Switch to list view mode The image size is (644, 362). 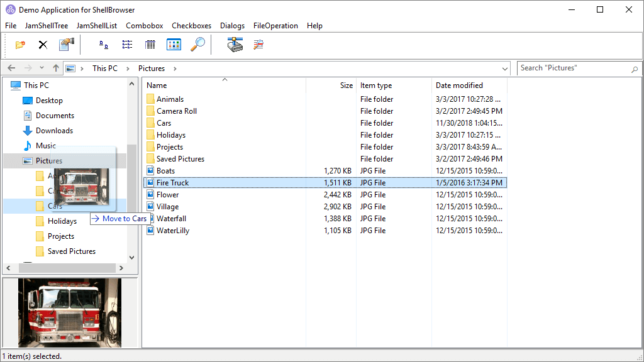127,45
